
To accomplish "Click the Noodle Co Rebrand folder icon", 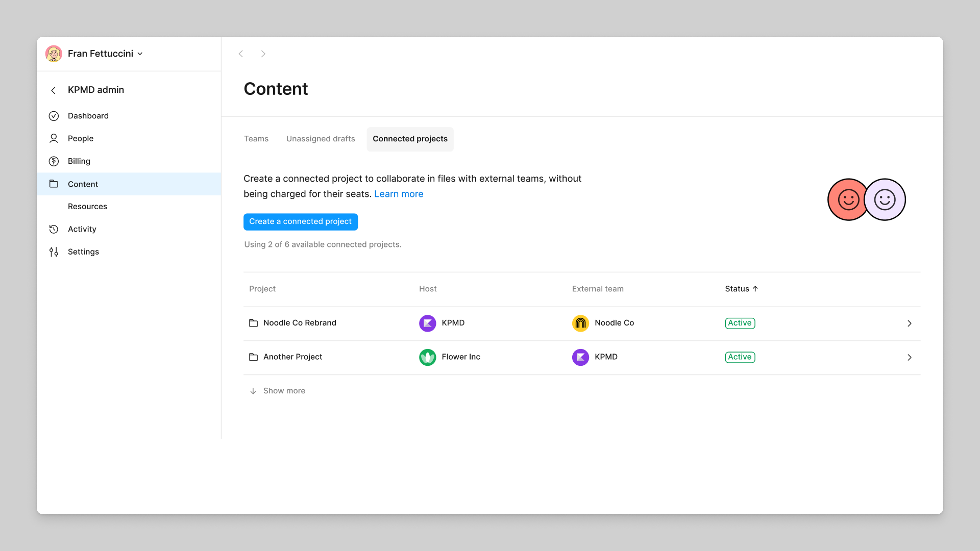I will [253, 323].
